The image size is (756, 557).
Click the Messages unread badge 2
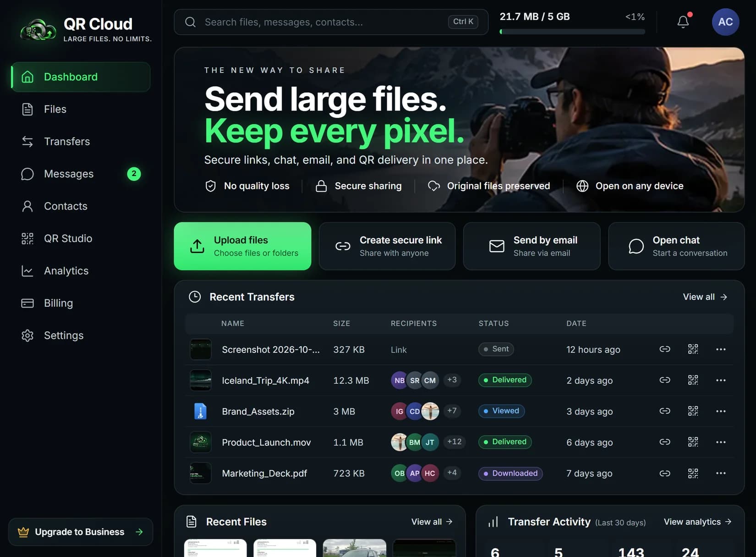pos(134,174)
